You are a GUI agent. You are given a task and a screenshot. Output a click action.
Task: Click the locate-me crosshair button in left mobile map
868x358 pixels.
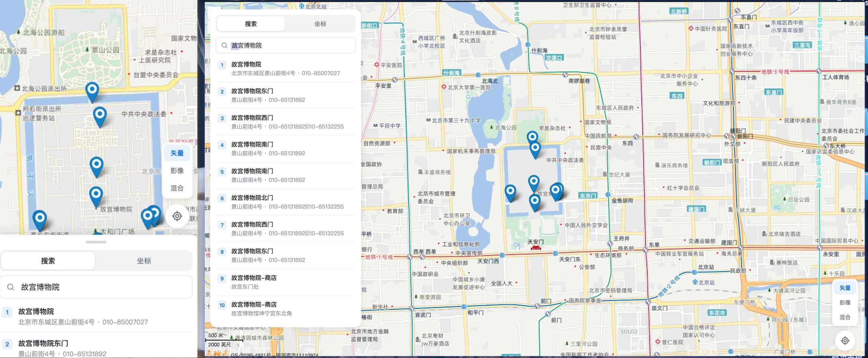tap(177, 216)
